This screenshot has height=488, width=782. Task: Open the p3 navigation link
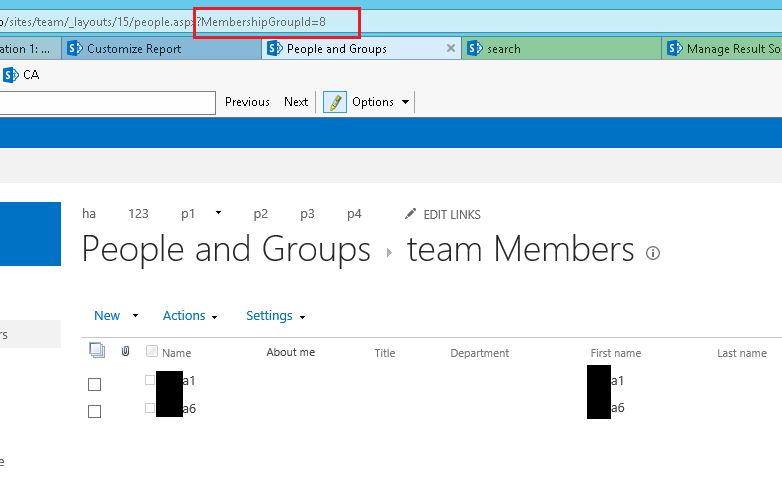coord(307,214)
